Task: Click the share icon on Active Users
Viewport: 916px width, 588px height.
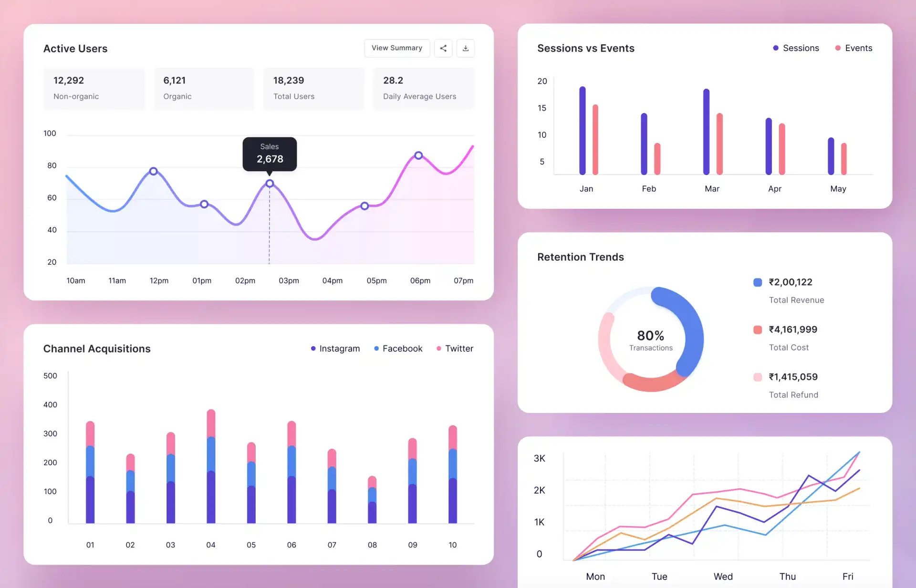Action: coord(443,48)
